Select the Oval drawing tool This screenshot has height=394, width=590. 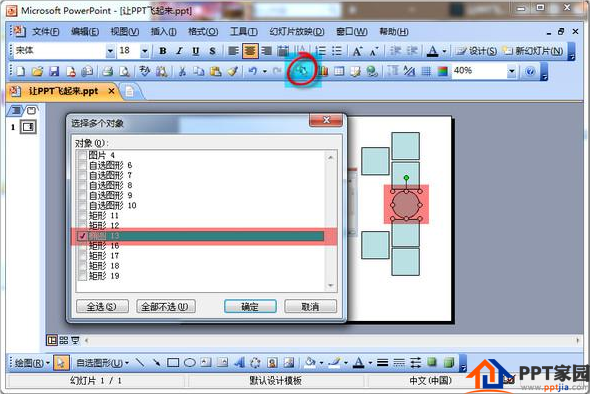pos(189,363)
